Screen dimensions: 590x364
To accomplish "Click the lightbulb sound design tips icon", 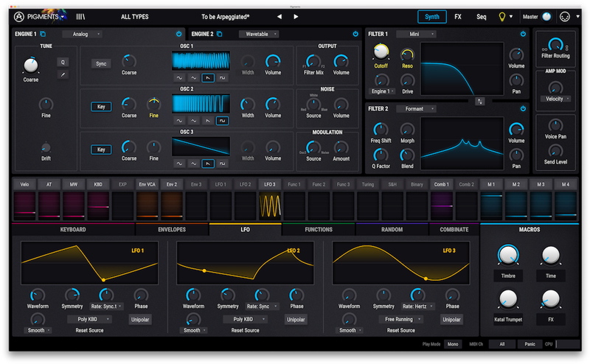I will [502, 16].
